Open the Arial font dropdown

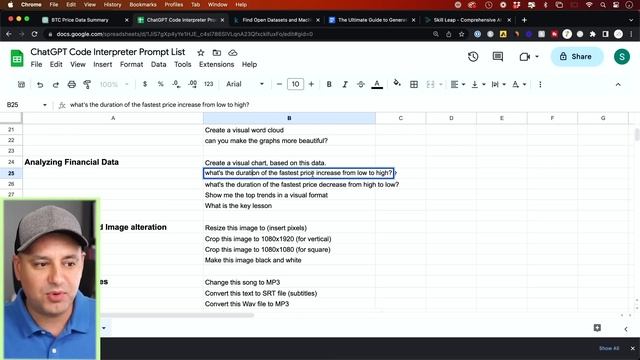[x=245, y=84]
